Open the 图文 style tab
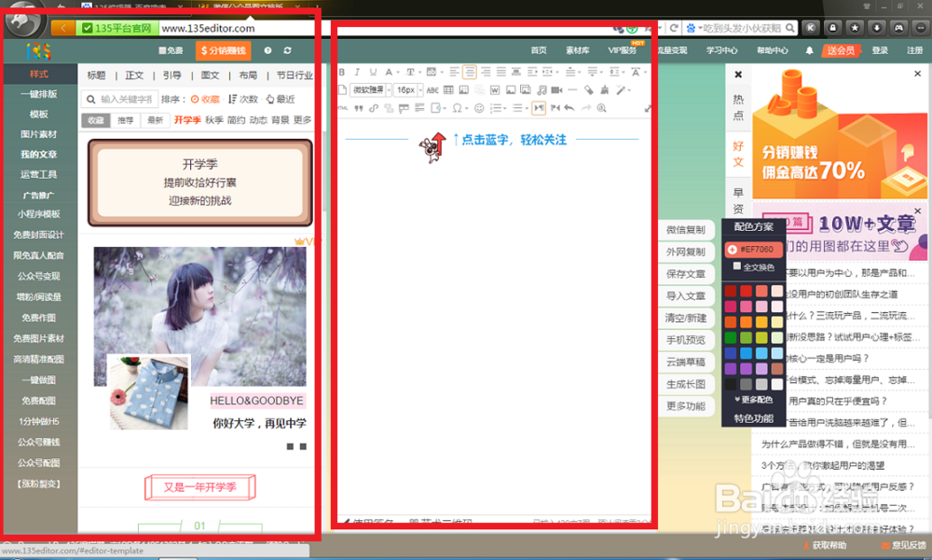932x560 pixels. (210, 75)
